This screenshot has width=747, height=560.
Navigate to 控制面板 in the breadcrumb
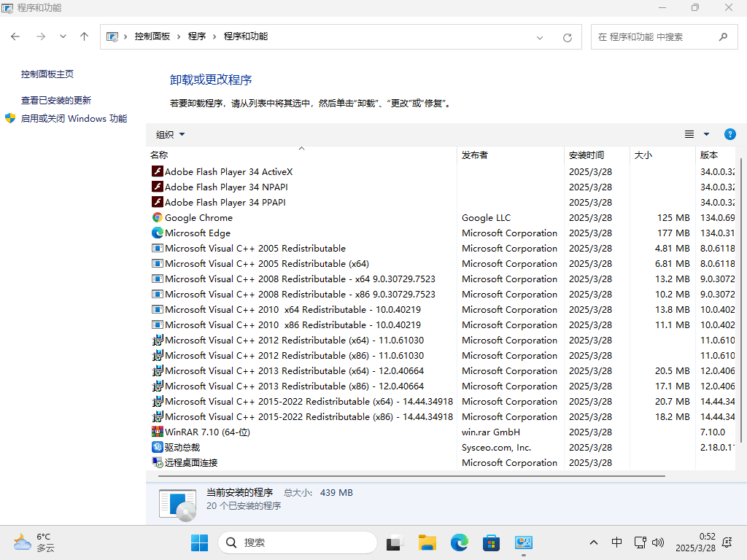152,36
